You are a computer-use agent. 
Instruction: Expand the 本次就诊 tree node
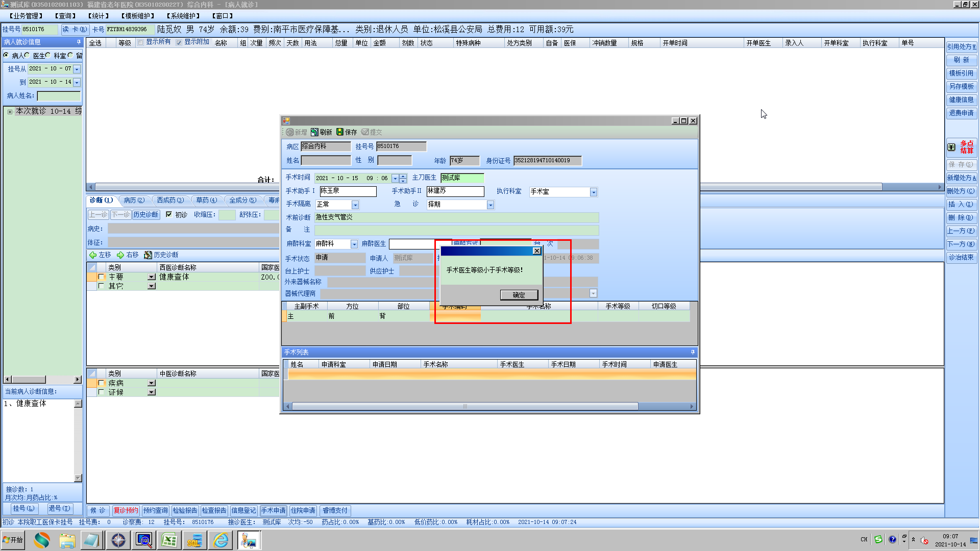(x=10, y=112)
